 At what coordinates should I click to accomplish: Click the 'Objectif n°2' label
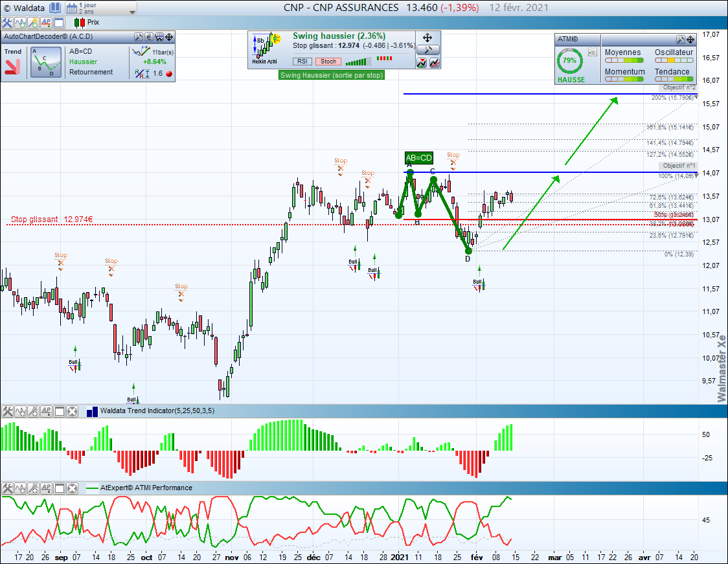pos(678,87)
